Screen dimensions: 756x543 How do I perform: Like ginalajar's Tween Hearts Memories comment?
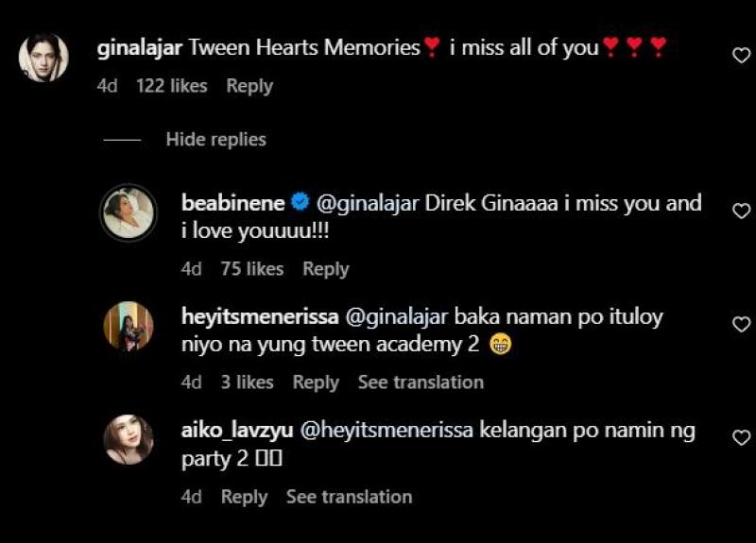tap(742, 55)
